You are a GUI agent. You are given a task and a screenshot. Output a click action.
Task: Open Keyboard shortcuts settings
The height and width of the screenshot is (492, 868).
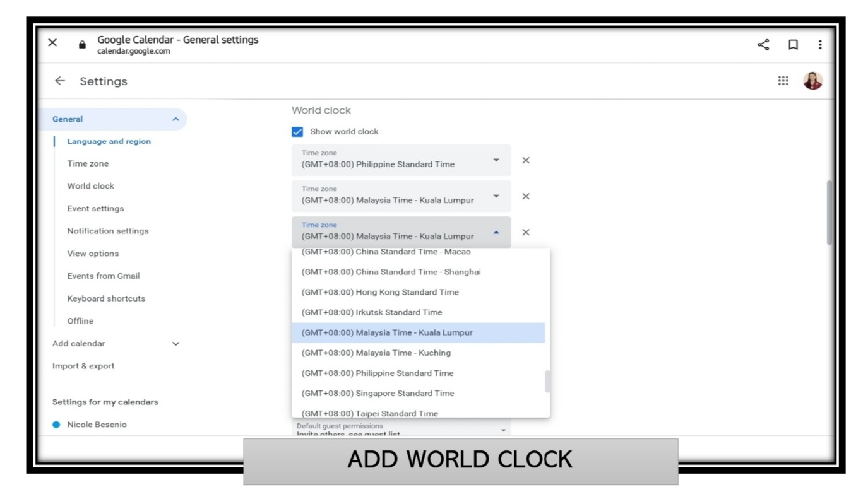106,298
